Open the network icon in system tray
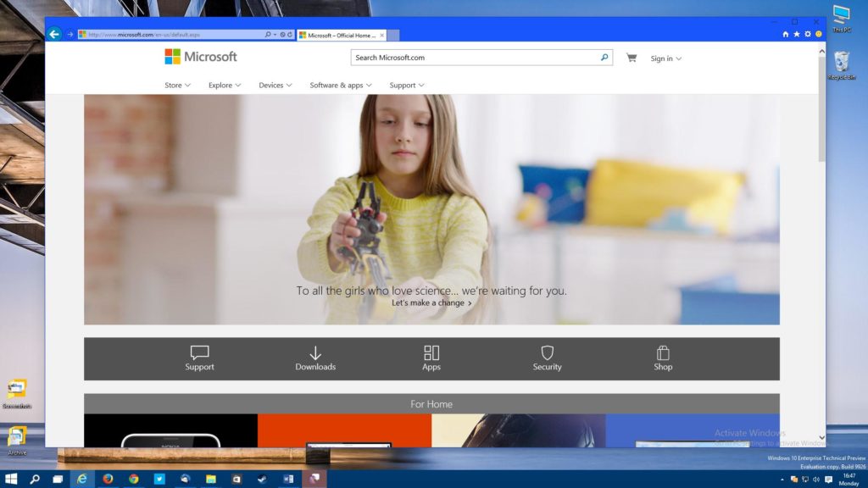This screenshot has width=868, height=488. [805, 480]
